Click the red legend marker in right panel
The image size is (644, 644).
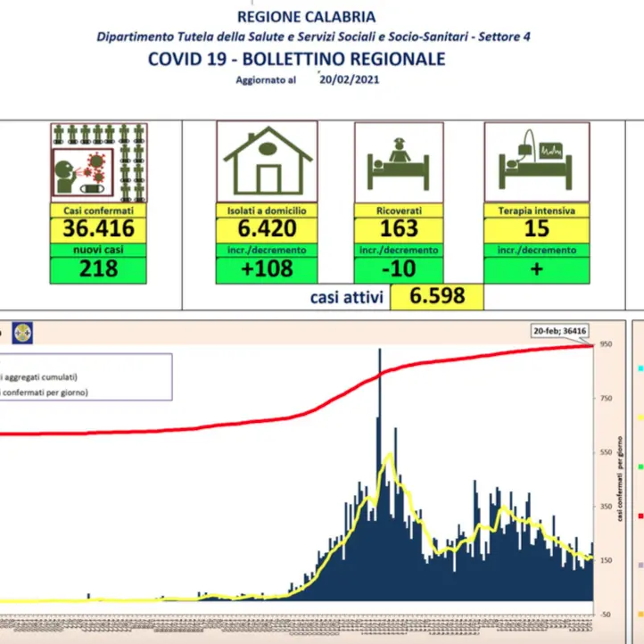point(640,516)
